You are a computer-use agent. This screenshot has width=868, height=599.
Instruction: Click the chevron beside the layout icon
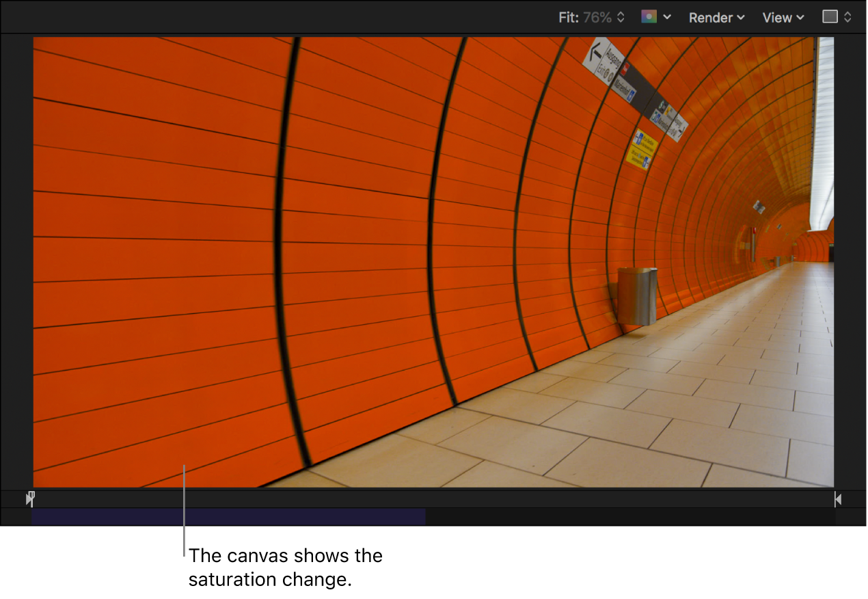coord(848,17)
